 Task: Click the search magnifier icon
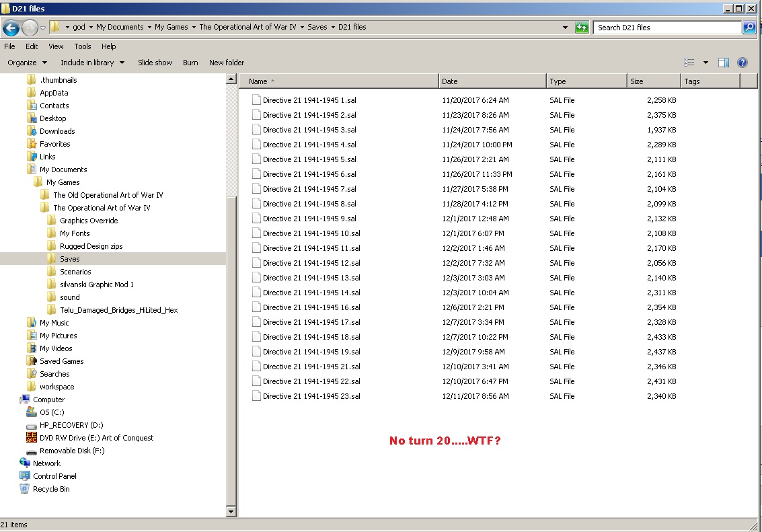tap(749, 27)
